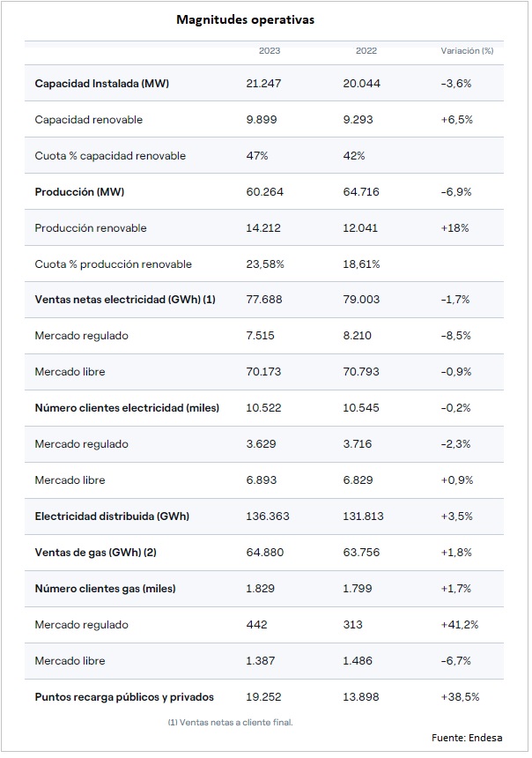The width and height of the screenshot is (532, 758).
Task: Click the Capacidad renovable 9.899 value
Action: click(x=262, y=119)
